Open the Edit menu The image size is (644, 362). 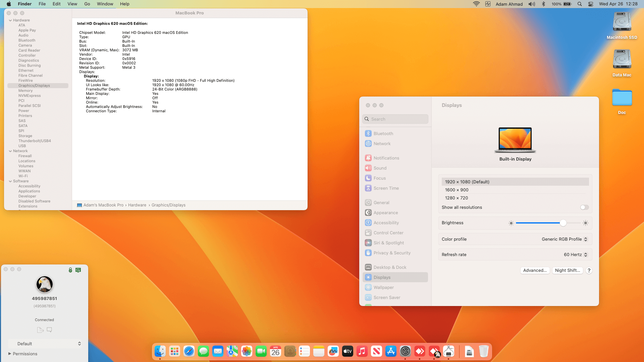[57, 4]
